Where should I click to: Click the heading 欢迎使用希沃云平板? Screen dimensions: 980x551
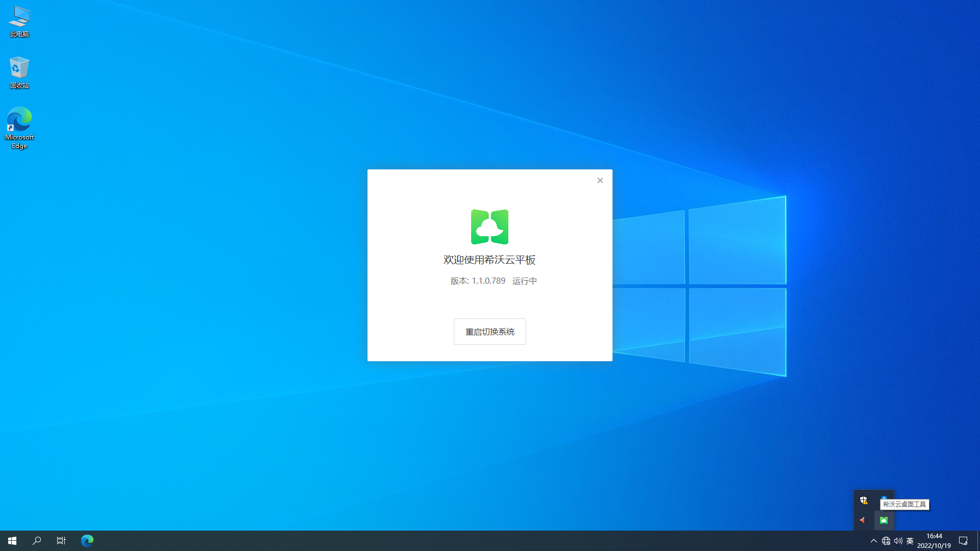click(489, 260)
